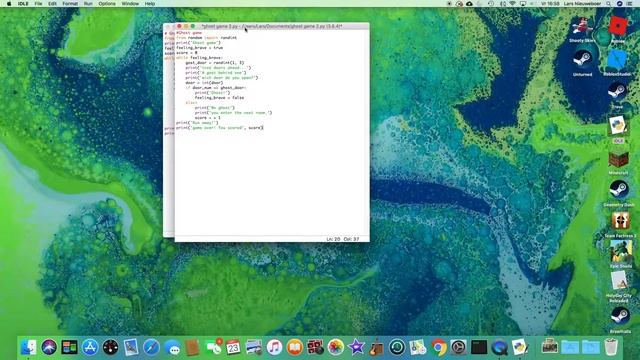Click the Wi-Fi status icon
This screenshot has height=360, width=640.
[513, 4]
